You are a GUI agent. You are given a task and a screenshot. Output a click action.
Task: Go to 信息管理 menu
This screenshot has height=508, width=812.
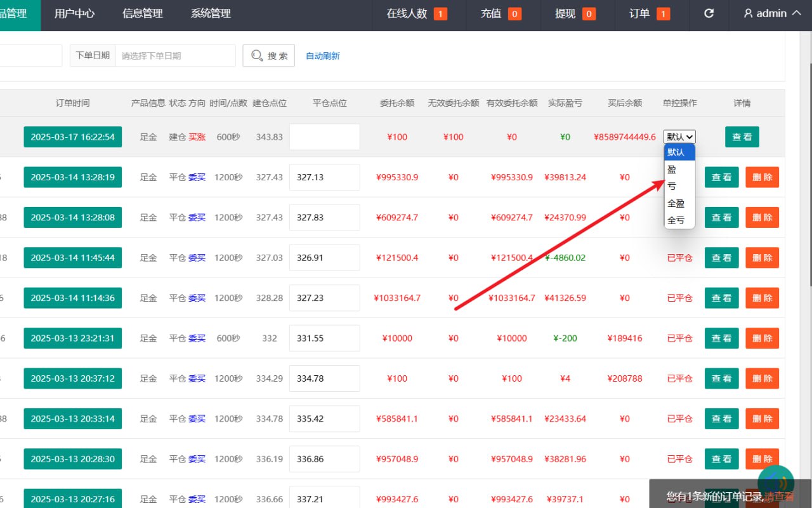coord(143,13)
